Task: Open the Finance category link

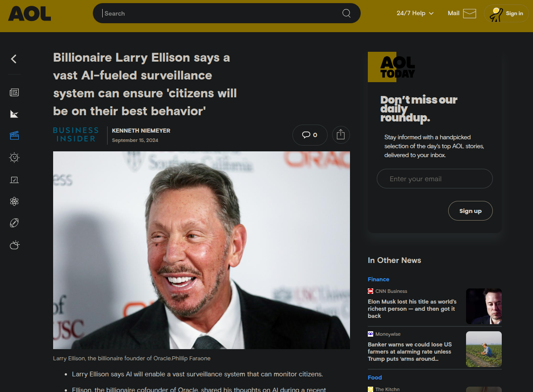Action: (x=379, y=279)
